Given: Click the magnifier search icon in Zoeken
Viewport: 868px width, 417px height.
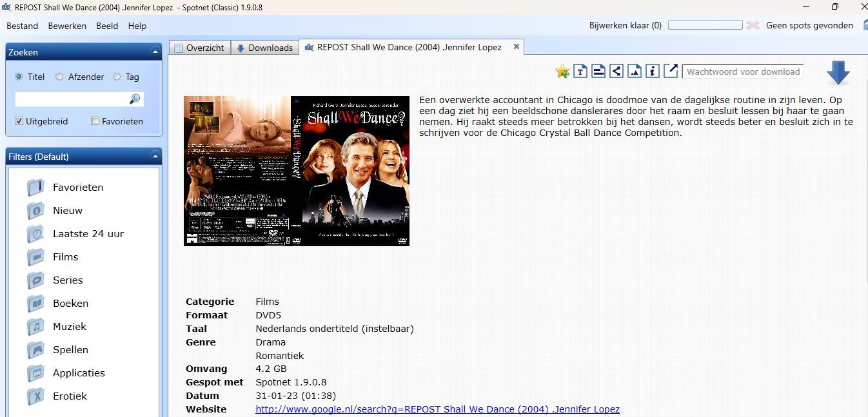Looking at the screenshot, I should [x=135, y=99].
